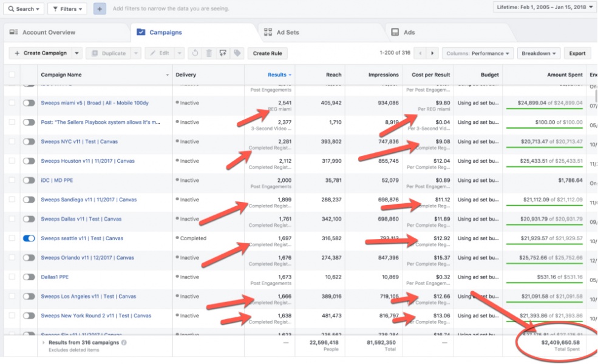Click the $1,786.64 amount spent cell

tap(570, 180)
